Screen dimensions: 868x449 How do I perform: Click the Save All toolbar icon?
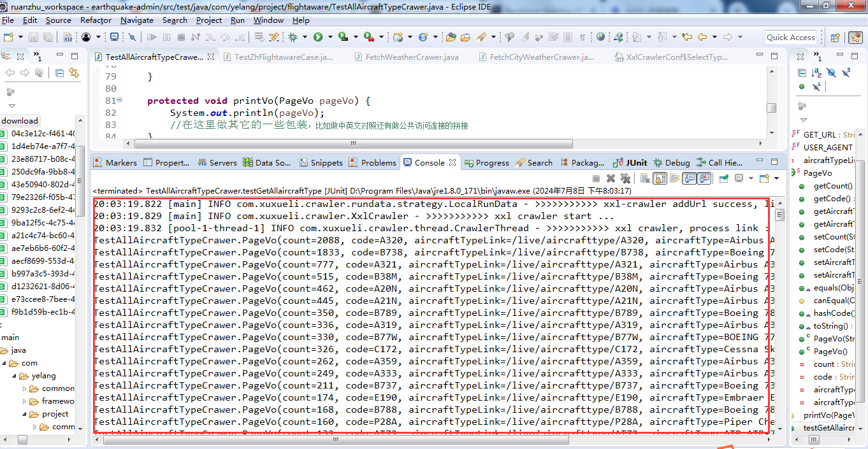[x=48, y=37]
